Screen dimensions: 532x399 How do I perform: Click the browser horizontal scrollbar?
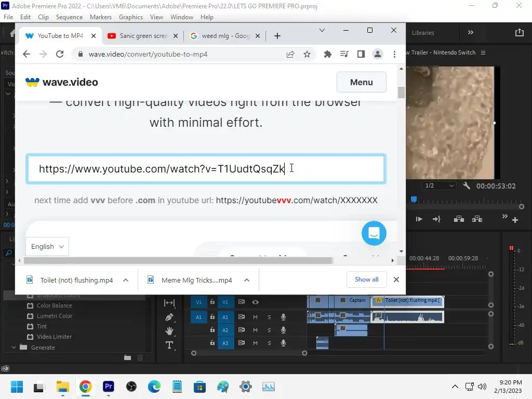coord(178,261)
